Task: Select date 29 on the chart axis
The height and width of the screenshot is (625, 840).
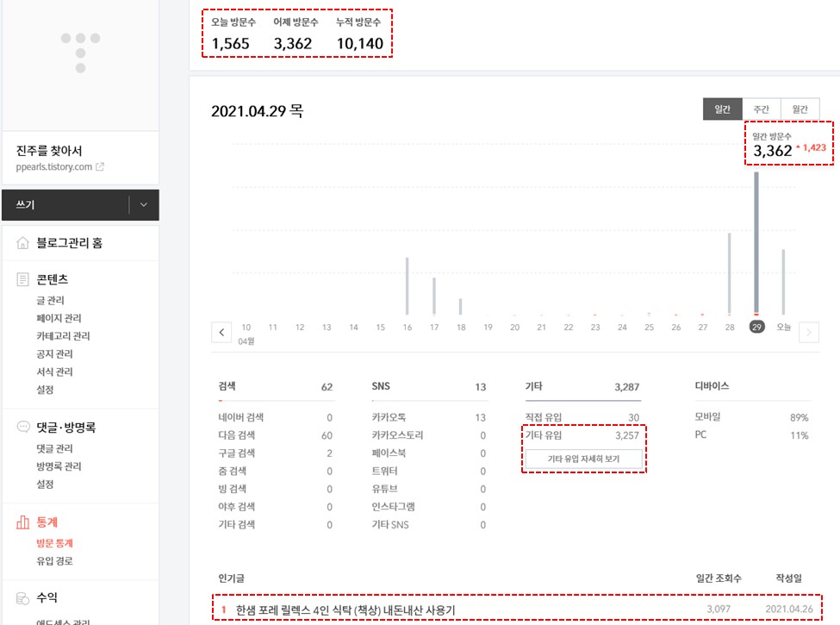Action: (756, 327)
